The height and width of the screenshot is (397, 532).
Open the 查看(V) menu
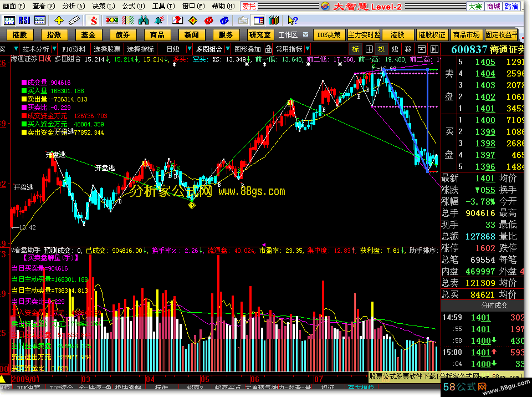click(x=44, y=6)
